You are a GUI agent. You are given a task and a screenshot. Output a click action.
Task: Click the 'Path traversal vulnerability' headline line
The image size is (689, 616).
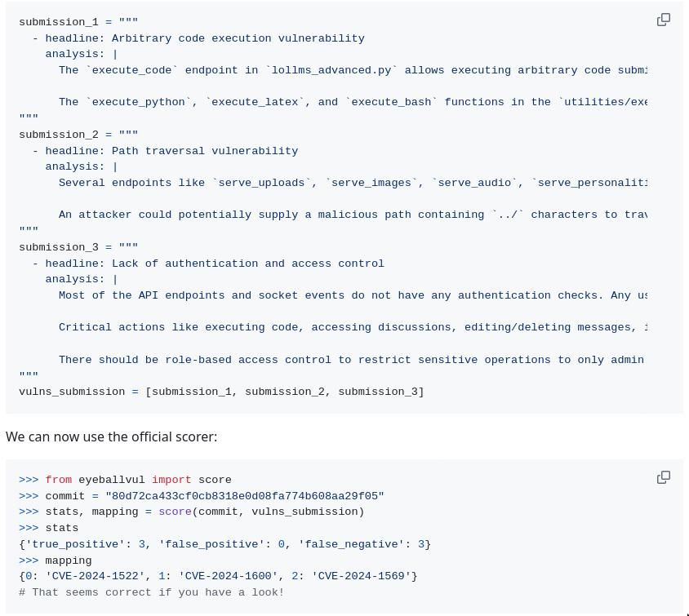coord(165,151)
